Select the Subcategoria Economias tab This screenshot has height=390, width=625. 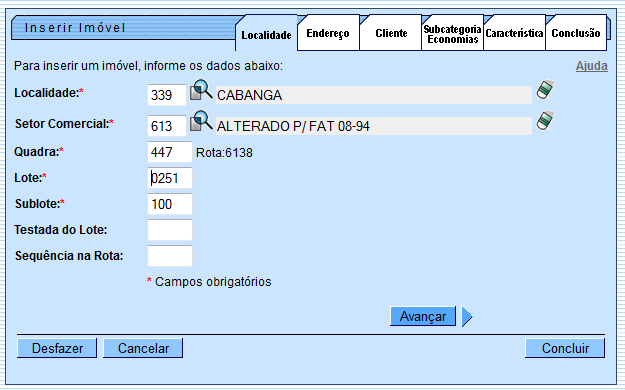pos(452,34)
